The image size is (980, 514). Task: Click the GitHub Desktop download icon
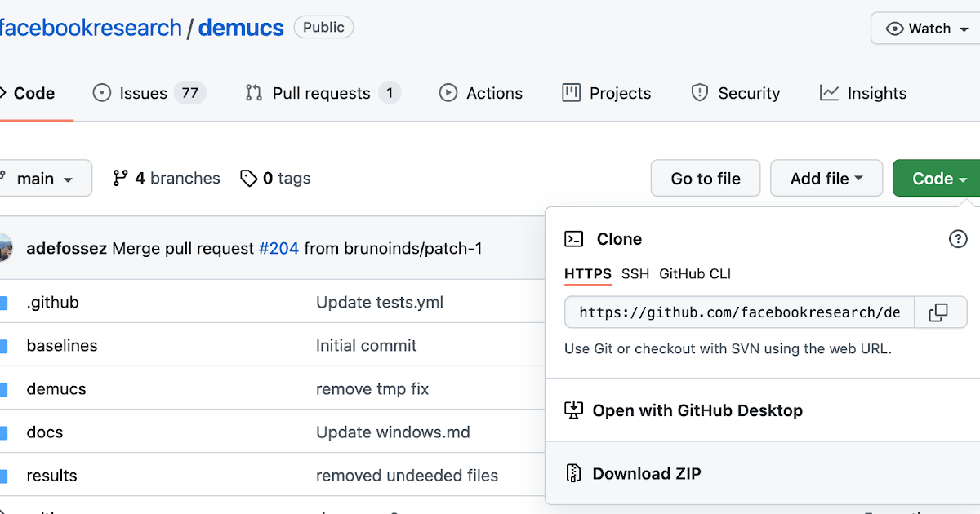574,410
